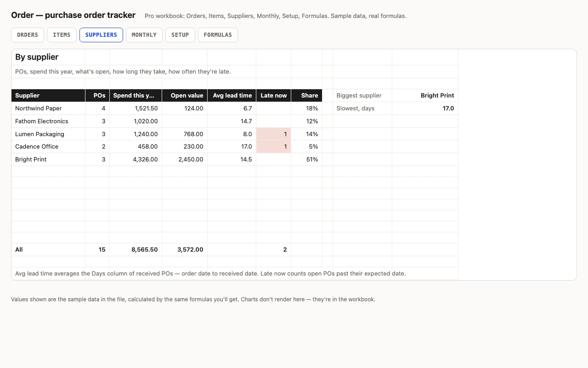Click Cadence Office lead time 17.0
588x368 pixels.
coord(232,147)
